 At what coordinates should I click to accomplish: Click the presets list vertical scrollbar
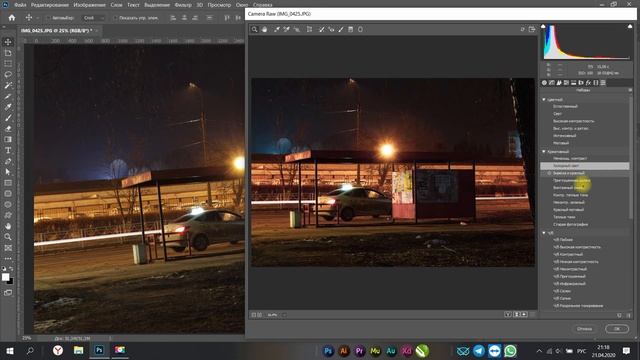(631, 159)
